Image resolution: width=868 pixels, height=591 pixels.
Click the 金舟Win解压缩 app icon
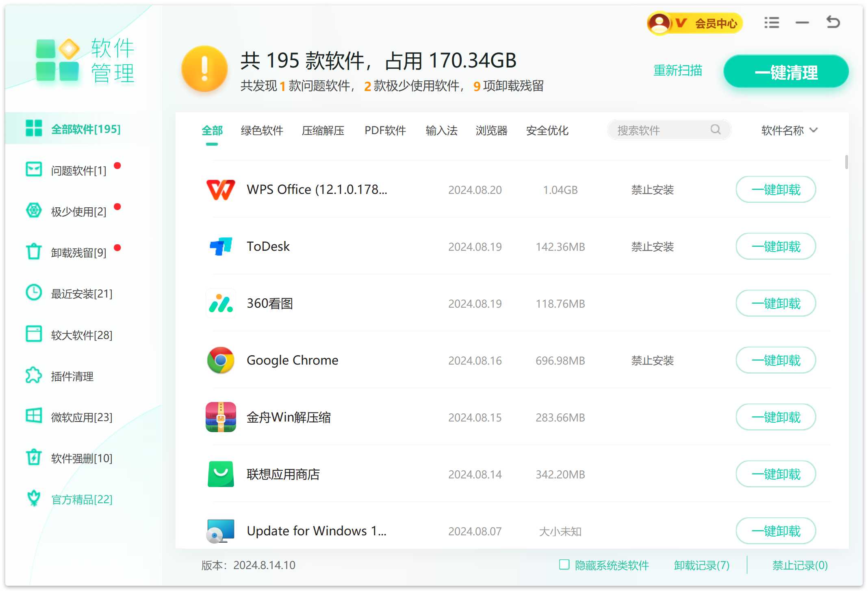click(221, 417)
